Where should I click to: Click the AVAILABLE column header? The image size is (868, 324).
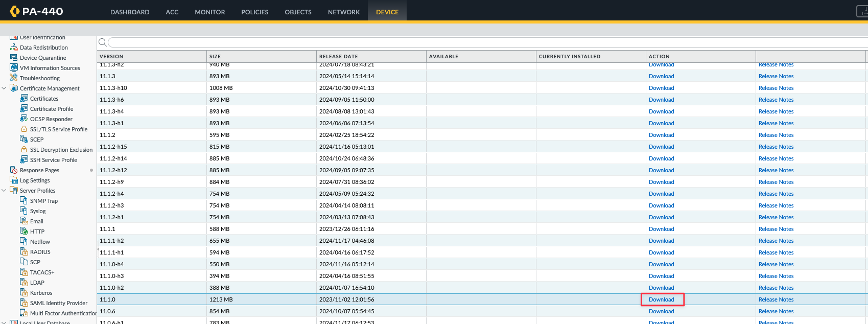[x=481, y=56]
